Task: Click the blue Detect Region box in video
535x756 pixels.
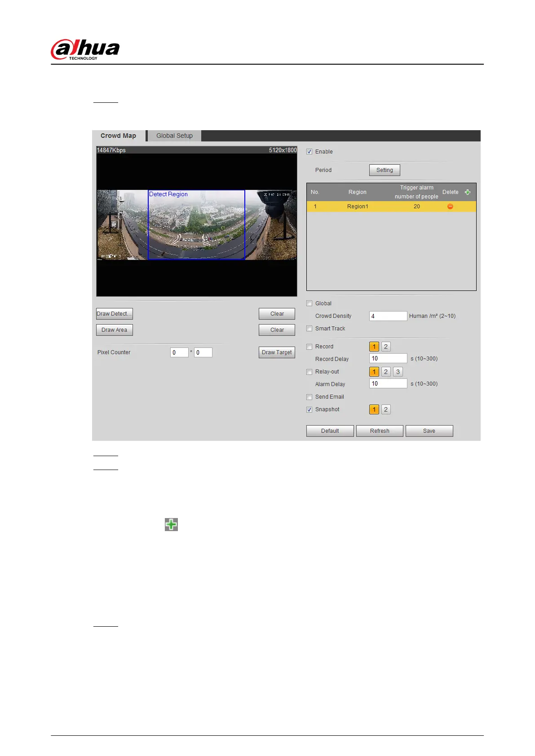Action: click(196, 224)
